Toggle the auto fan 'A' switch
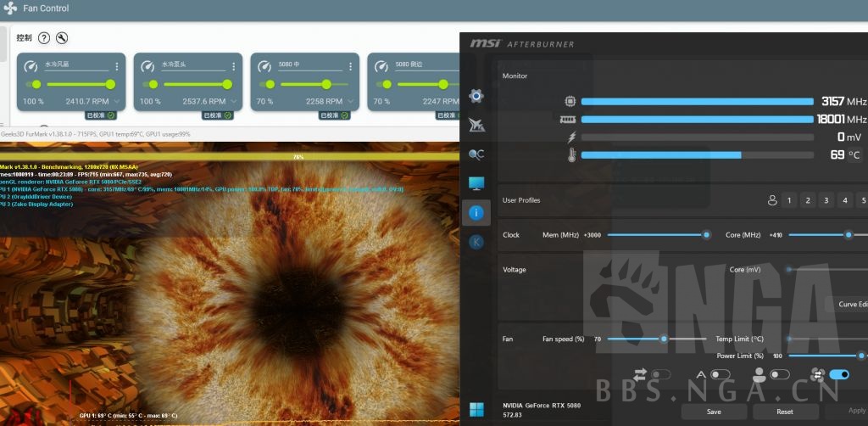This screenshot has height=426, width=868. (720, 374)
